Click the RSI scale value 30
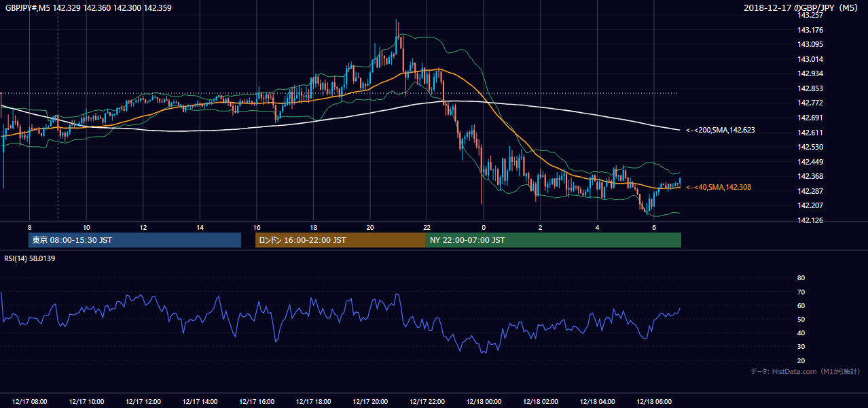The image size is (868, 408). [x=801, y=347]
